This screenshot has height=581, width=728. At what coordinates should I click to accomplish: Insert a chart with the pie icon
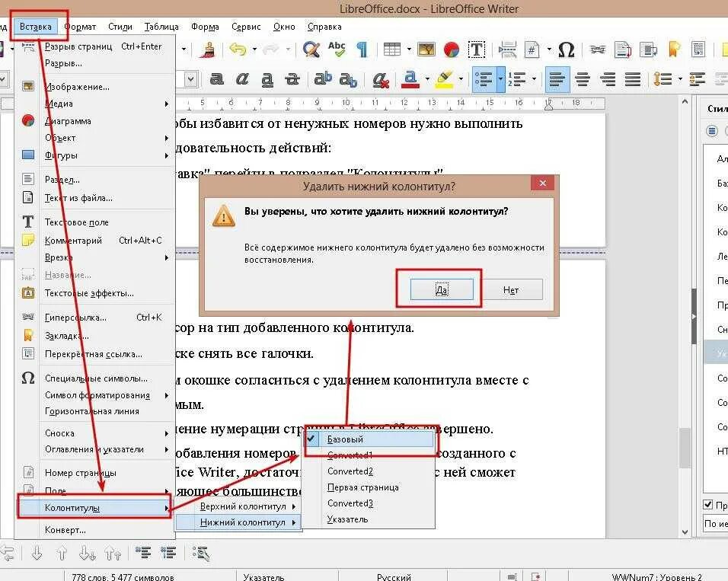tap(451, 49)
